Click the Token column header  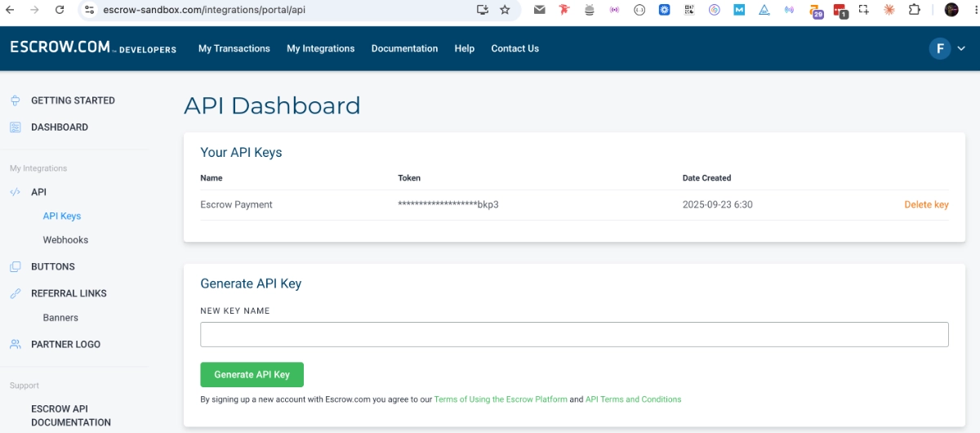[409, 178]
